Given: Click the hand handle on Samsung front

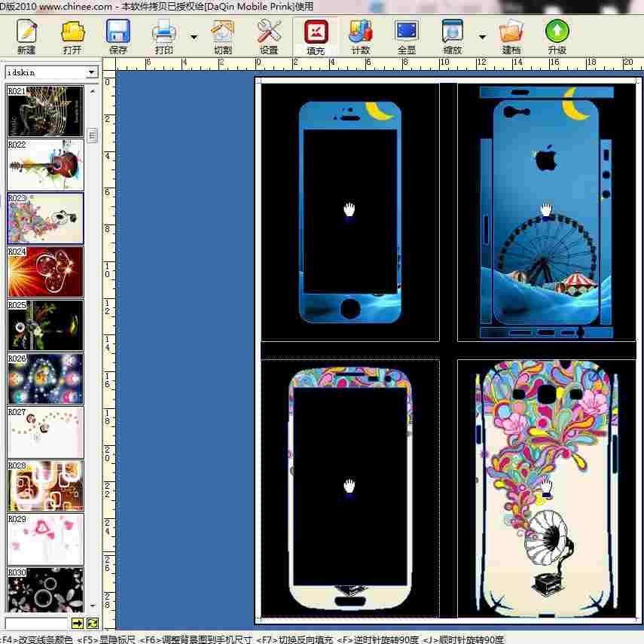Looking at the screenshot, I should coord(349,486).
